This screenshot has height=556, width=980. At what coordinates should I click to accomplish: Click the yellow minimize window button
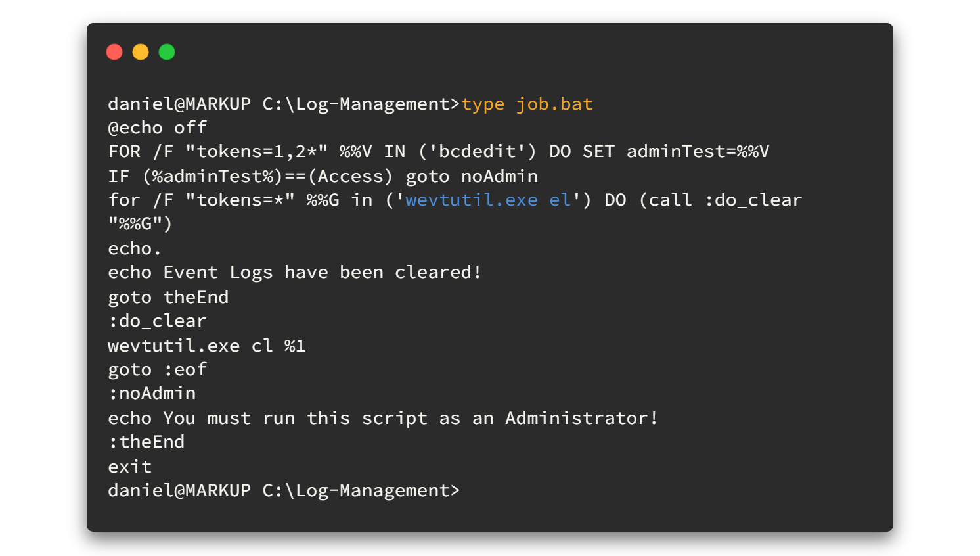pyautogui.click(x=141, y=52)
